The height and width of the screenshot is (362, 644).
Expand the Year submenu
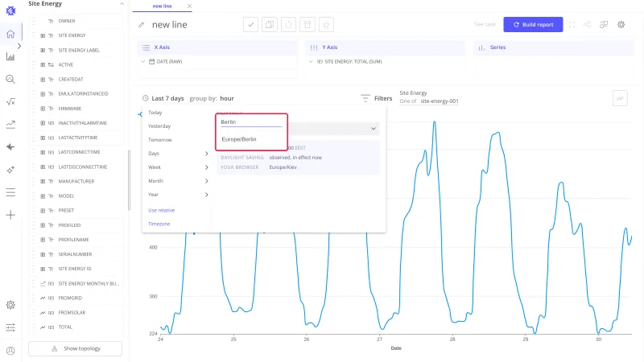207,195
